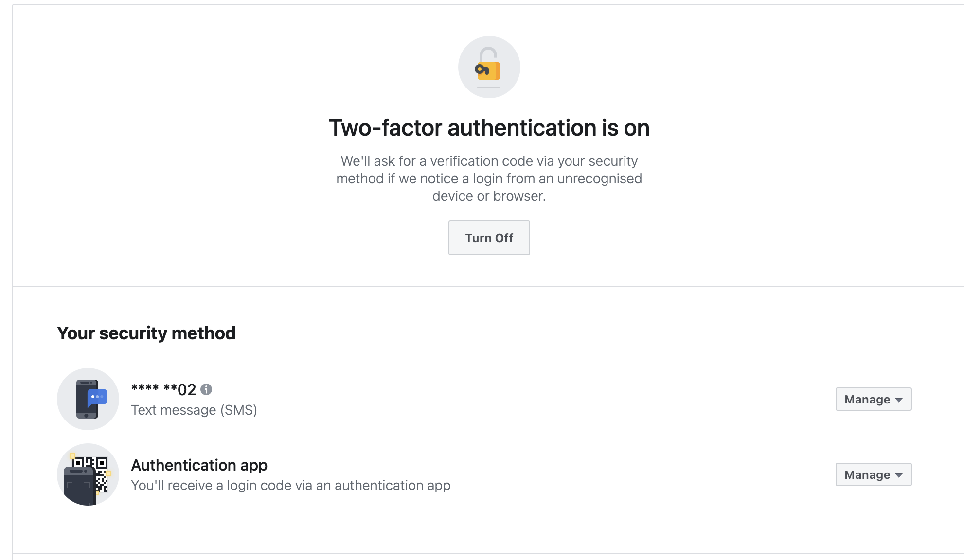The width and height of the screenshot is (964, 560).
Task: Click the blue speech bubble on the phone icon
Action: pyautogui.click(x=97, y=398)
